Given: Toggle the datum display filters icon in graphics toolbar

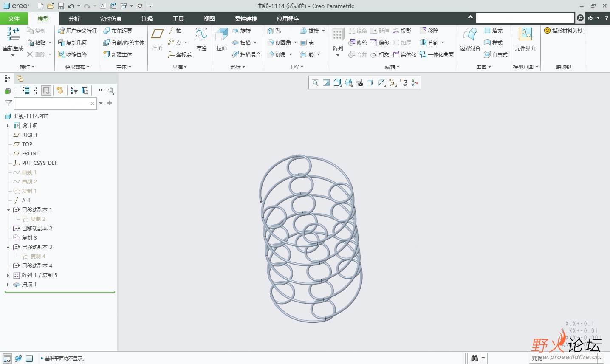Looking at the screenshot, I should pyautogui.click(x=393, y=83).
